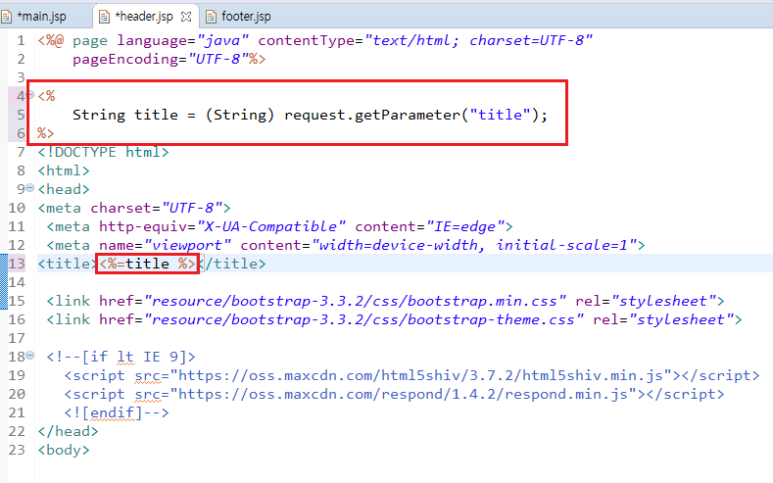
Task: Click the footer.jsp file icon
Action: 211,17
